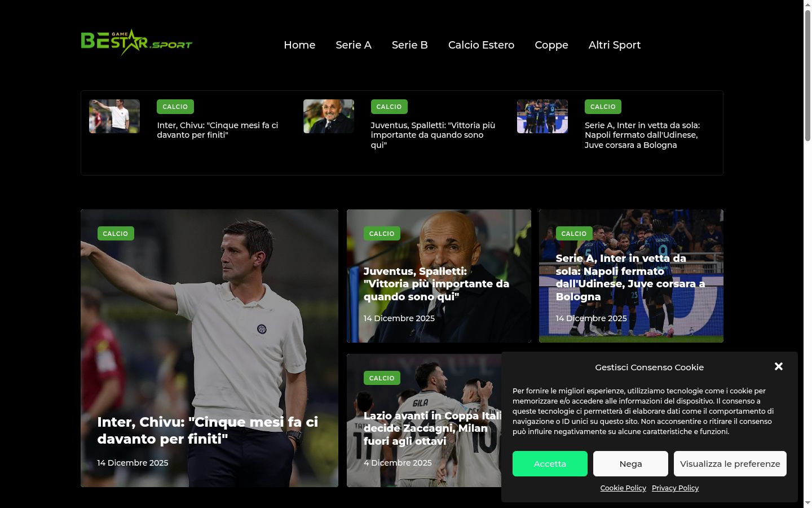Click the Nega button

click(x=630, y=463)
